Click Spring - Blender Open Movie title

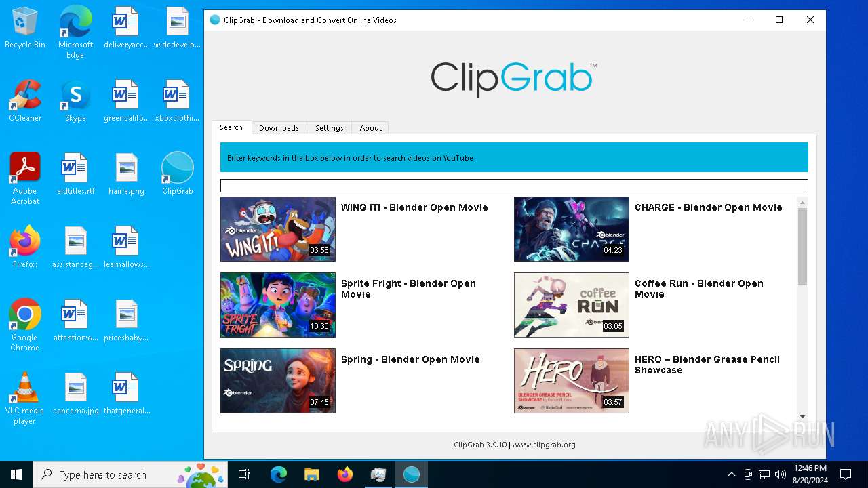click(x=410, y=359)
